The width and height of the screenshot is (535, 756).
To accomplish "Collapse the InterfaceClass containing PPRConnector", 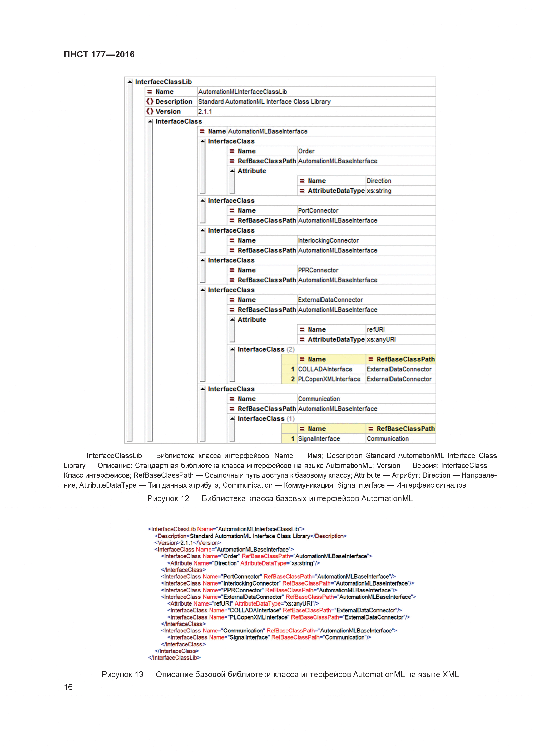I will pyautogui.click(x=203, y=260).
